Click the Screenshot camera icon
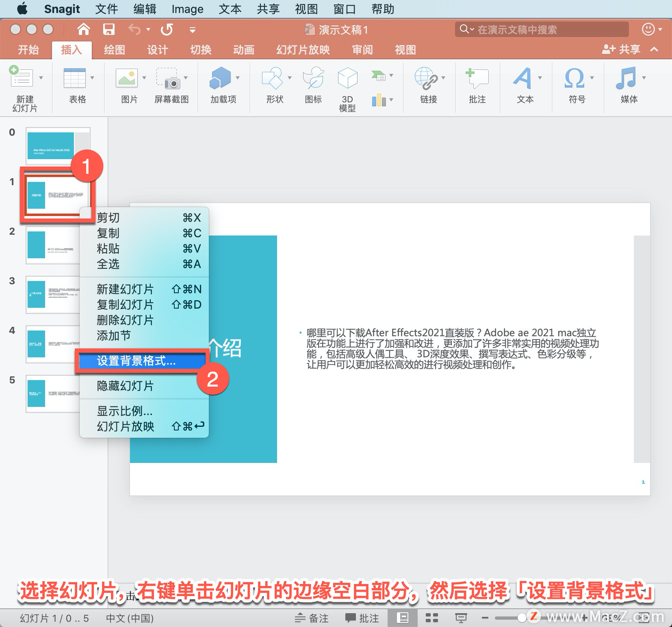This screenshot has width=672, height=627. [x=168, y=78]
